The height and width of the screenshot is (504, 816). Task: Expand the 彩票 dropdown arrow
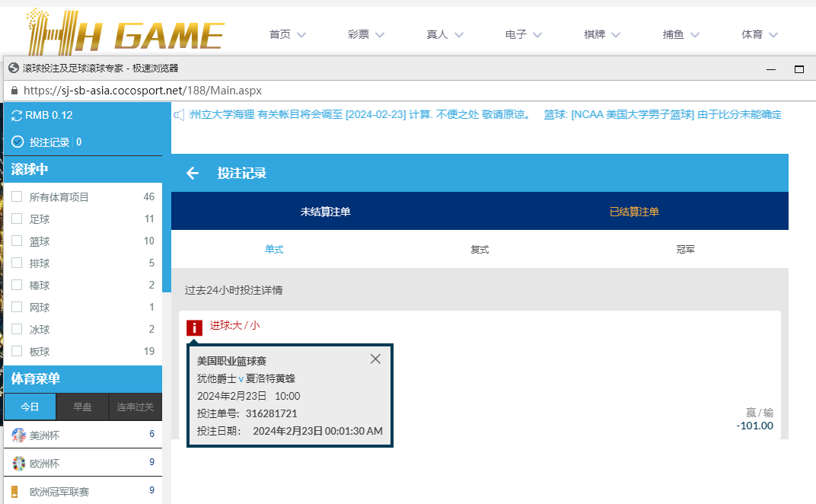tap(380, 35)
